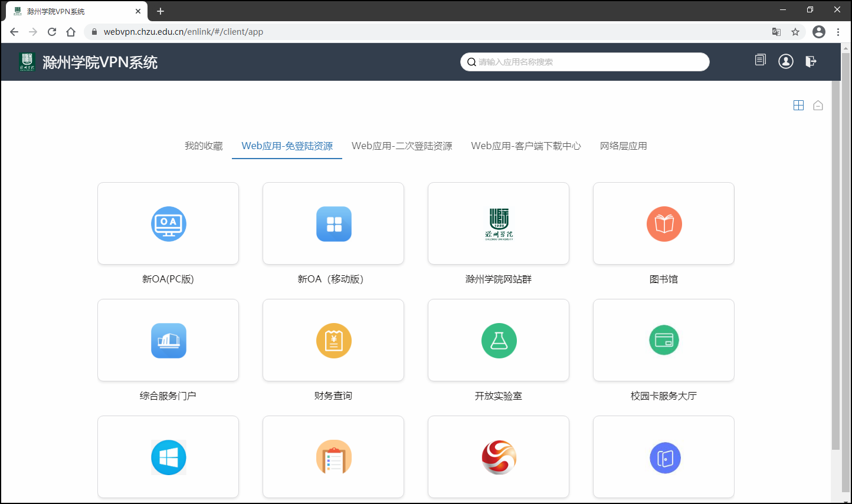Open a new browser tab
The width and height of the screenshot is (852, 504).
pos(160,11)
